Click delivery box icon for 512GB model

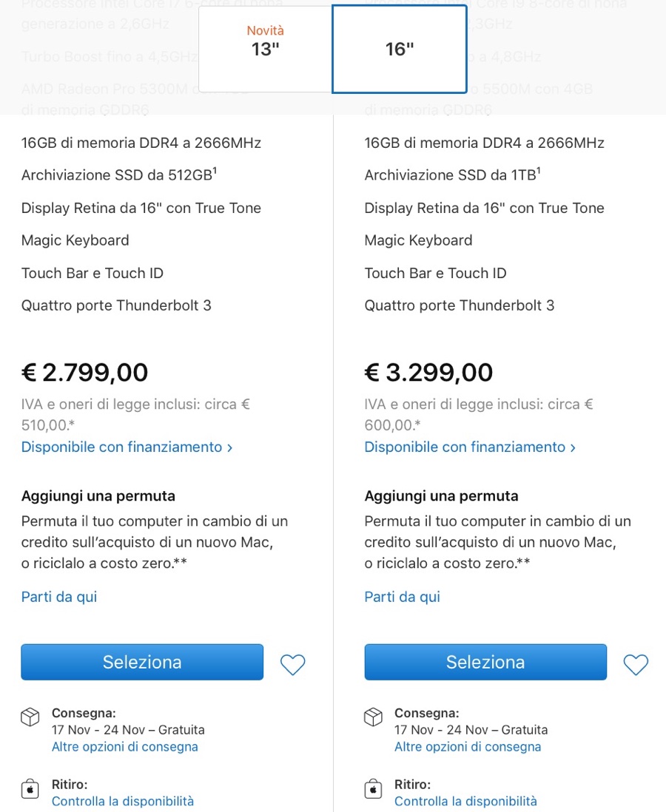[x=30, y=717]
